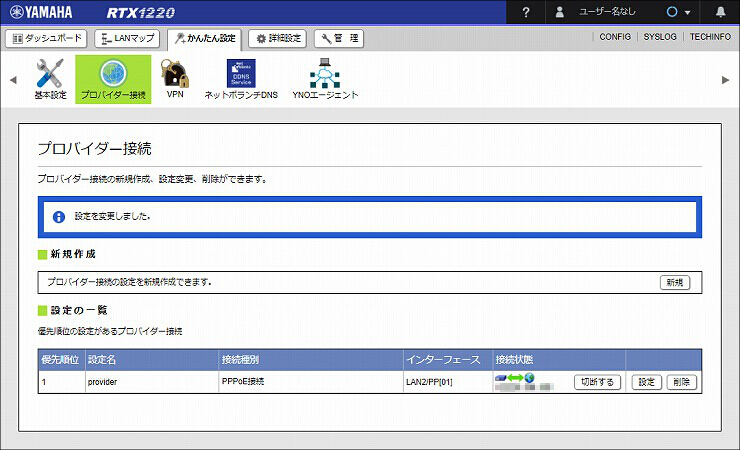The width and height of the screenshot is (740, 450).
Task: Open the help question mark icon
Action: click(526, 12)
